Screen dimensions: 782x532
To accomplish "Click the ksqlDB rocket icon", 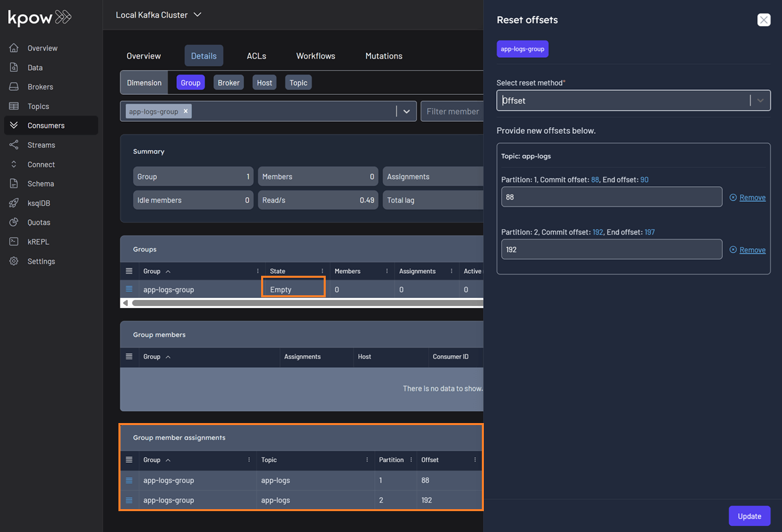I will click(13, 203).
